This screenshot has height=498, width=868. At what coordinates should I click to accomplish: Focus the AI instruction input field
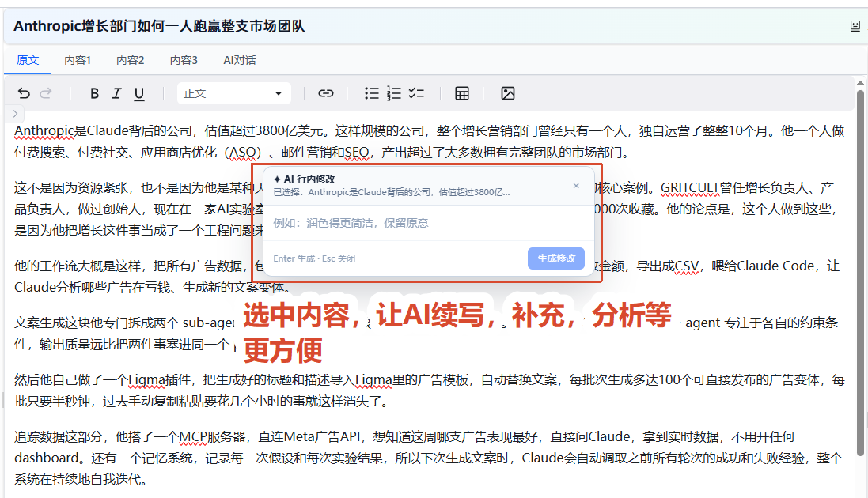(x=429, y=223)
